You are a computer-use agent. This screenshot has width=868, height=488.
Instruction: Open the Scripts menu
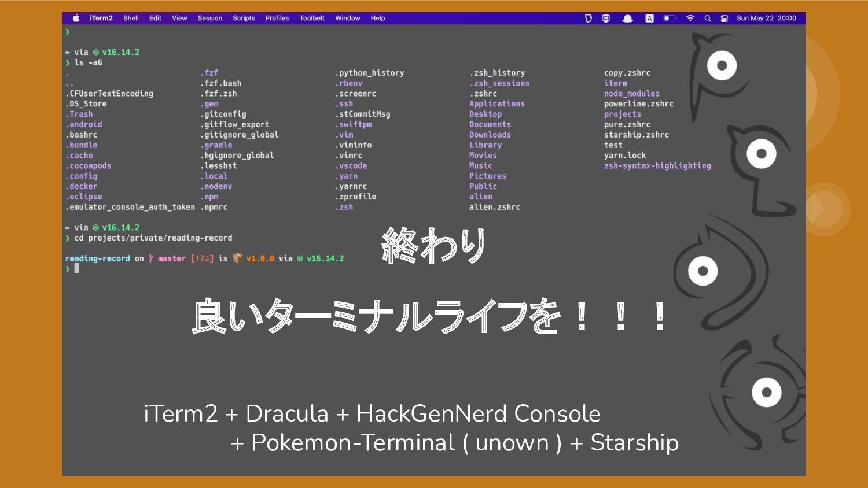(x=244, y=18)
